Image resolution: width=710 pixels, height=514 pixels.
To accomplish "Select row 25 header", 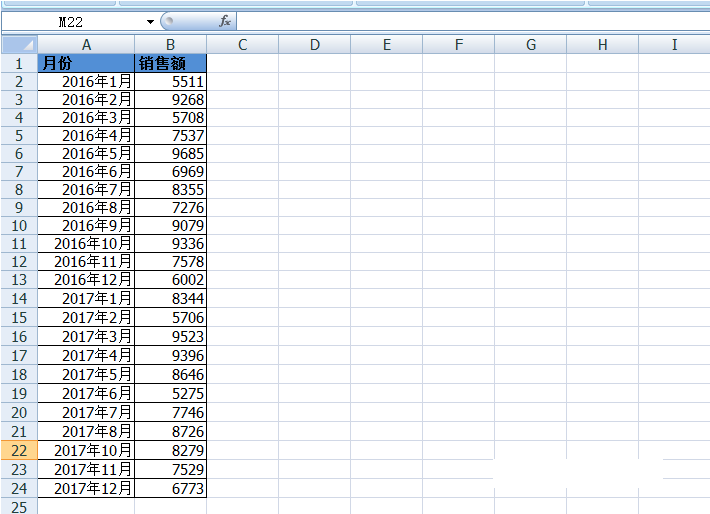I will pos(19,506).
